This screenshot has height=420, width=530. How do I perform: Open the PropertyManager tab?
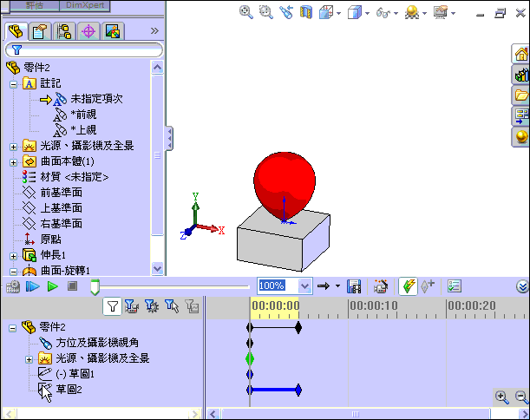(40, 31)
